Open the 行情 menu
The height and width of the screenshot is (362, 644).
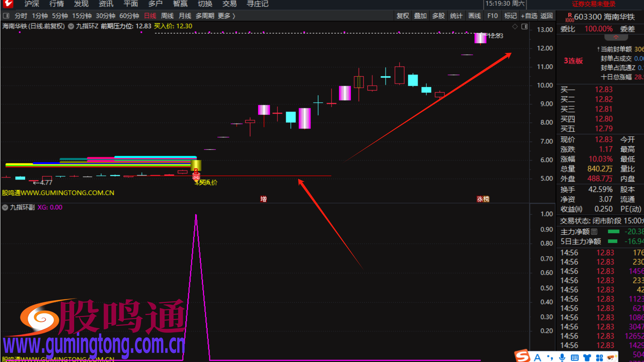click(x=56, y=4)
